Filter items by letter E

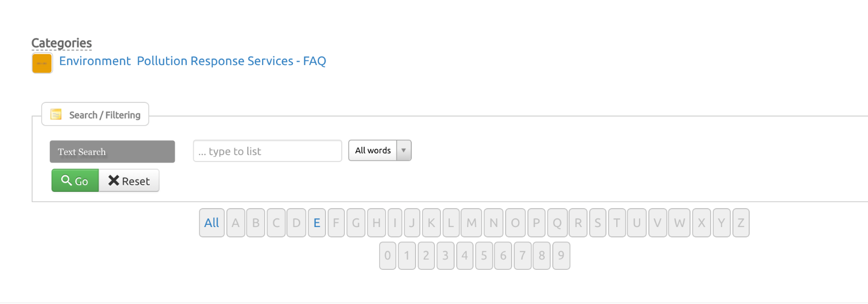(x=317, y=223)
